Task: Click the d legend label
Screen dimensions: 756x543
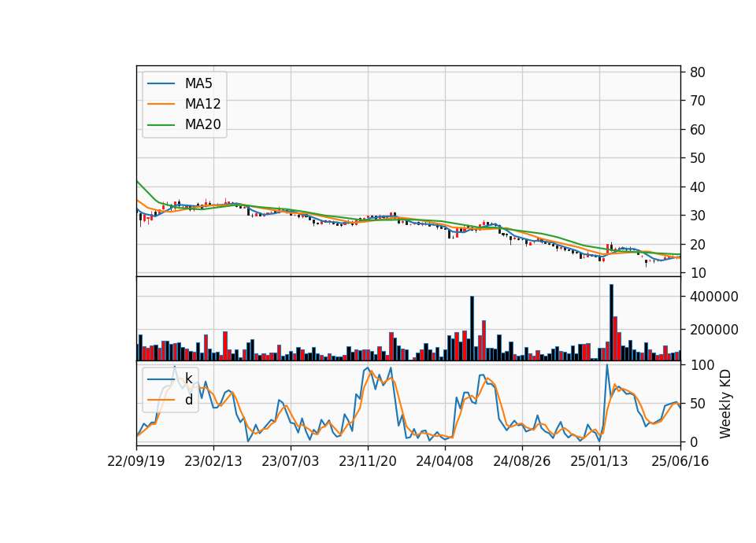Action: tap(188, 400)
